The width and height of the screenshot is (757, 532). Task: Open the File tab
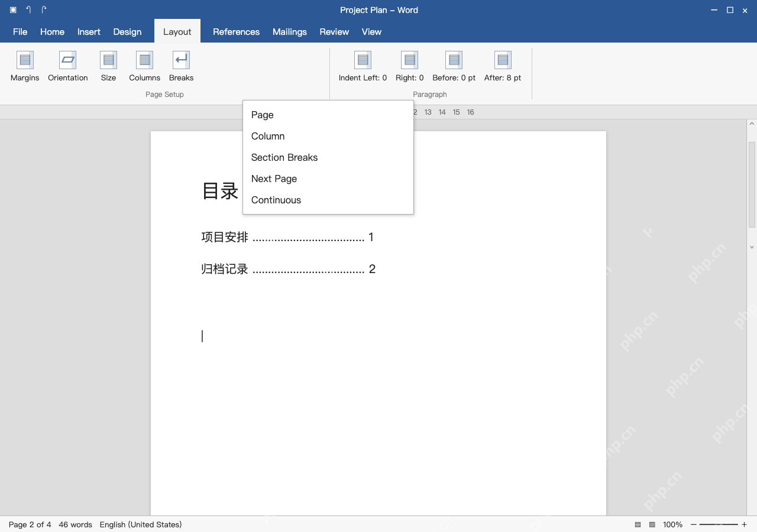click(20, 32)
